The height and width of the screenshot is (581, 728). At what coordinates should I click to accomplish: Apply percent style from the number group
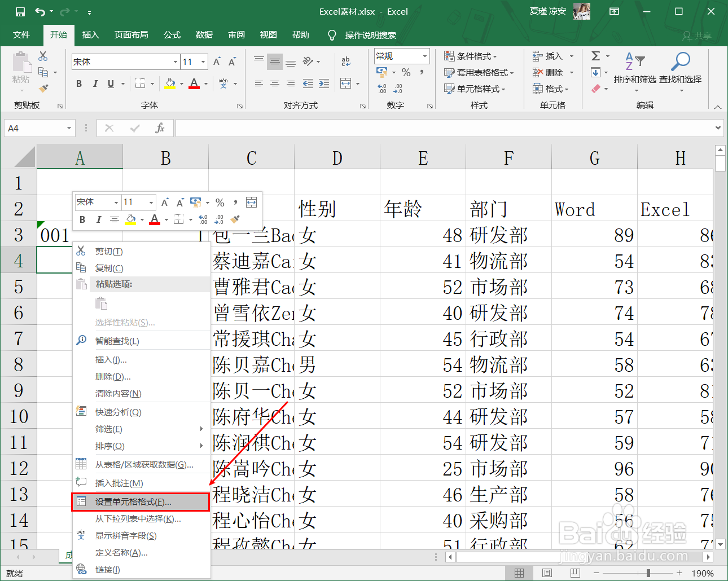(406, 72)
